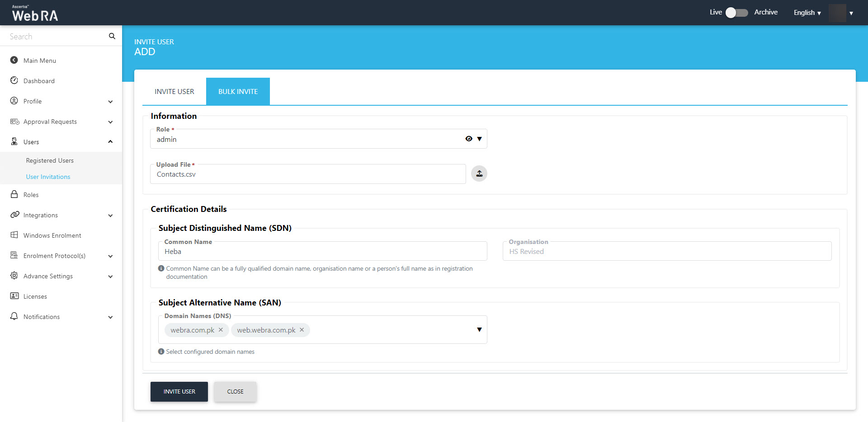This screenshot has height=422, width=868.
Task: Open the English language dropdown
Action: pos(807,13)
